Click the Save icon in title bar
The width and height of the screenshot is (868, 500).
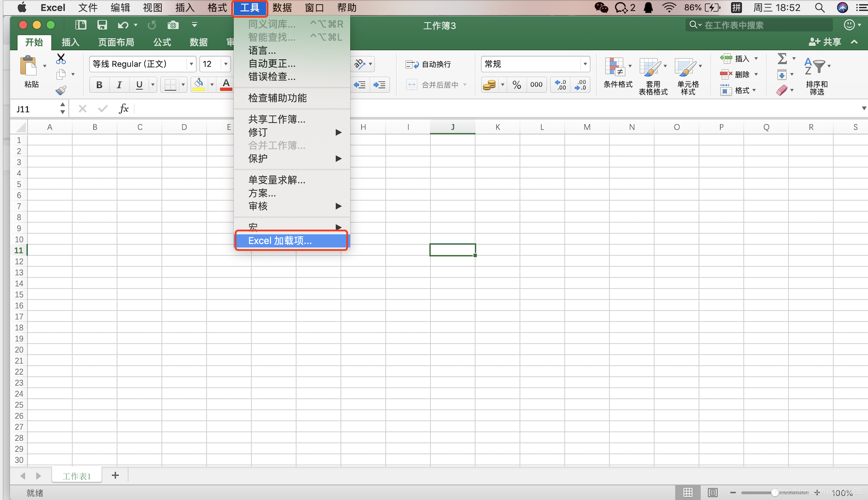[102, 25]
